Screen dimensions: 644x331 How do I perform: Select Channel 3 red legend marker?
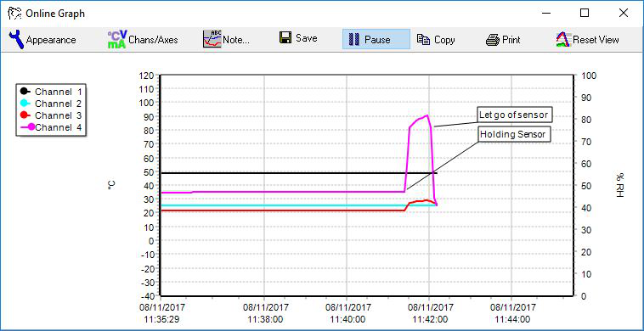pos(25,115)
